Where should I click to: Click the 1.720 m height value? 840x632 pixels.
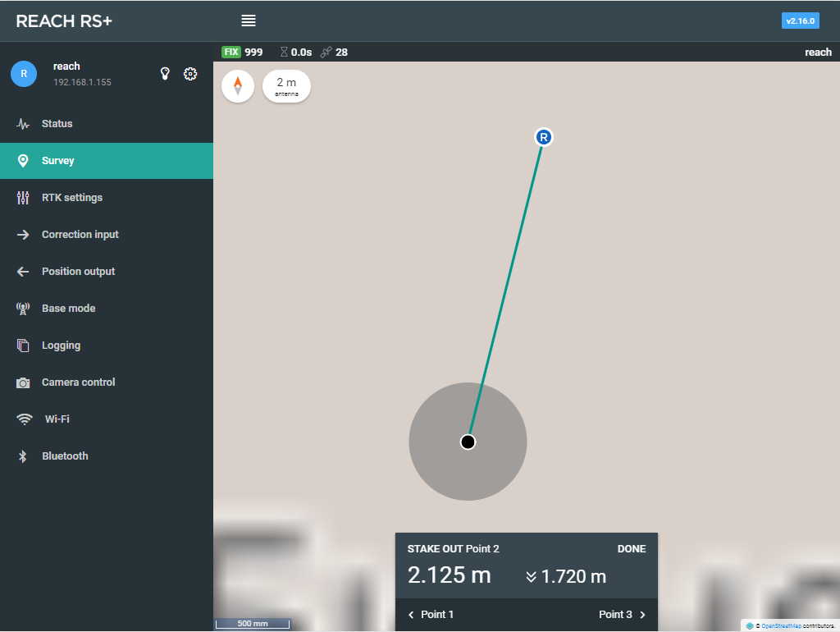[573, 577]
